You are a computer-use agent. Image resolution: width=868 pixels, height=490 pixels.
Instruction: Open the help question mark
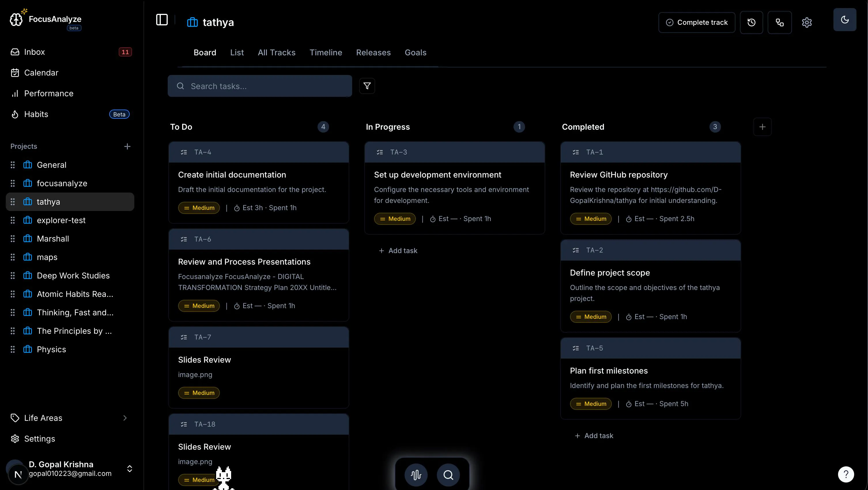click(846, 474)
